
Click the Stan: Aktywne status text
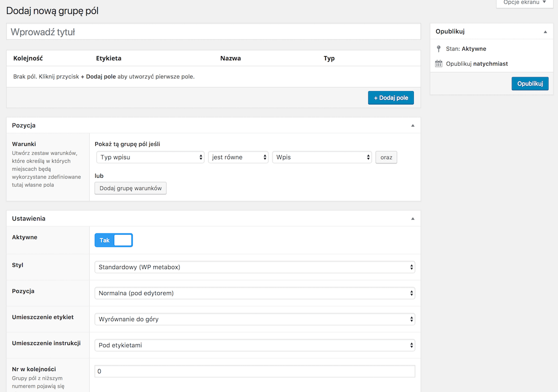click(x=466, y=49)
